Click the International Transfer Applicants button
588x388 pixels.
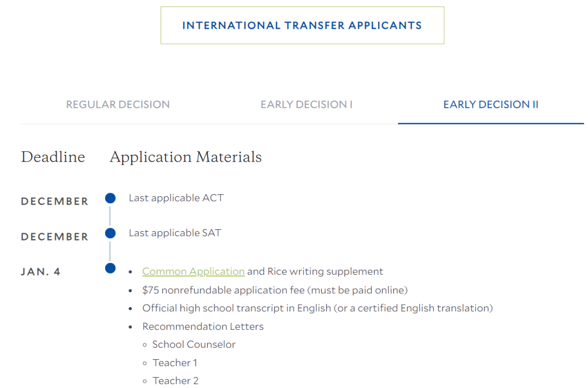(302, 26)
